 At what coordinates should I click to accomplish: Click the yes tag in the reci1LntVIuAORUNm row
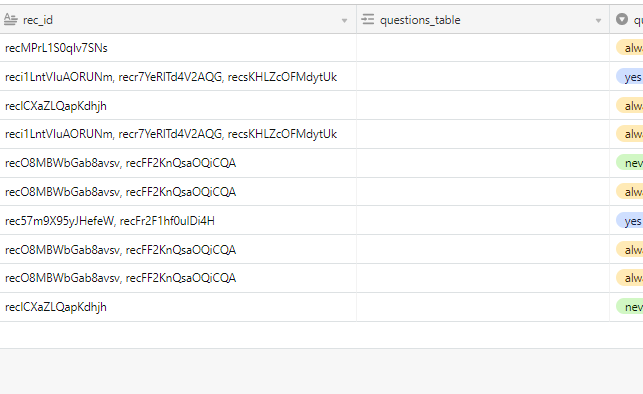[629, 77]
